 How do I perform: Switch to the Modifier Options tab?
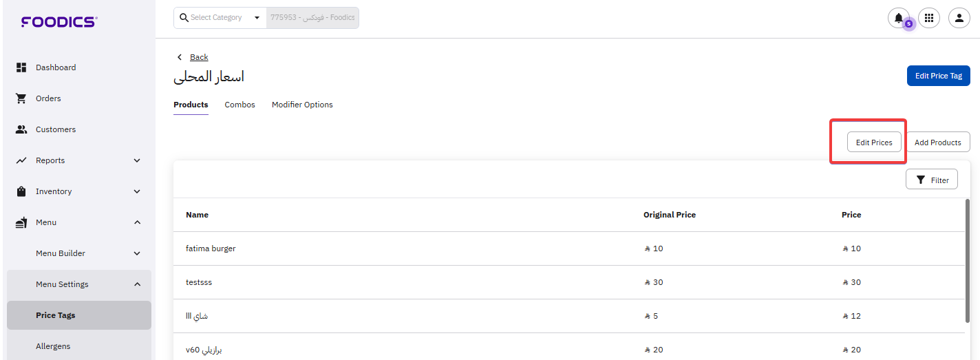pyautogui.click(x=302, y=105)
